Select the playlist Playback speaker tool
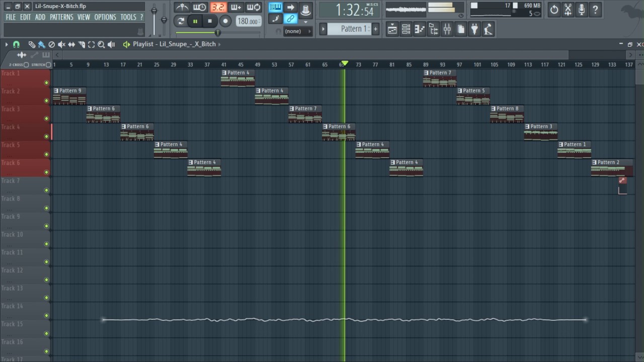Screen dimensions: 644x362 click(x=111, y=44)
